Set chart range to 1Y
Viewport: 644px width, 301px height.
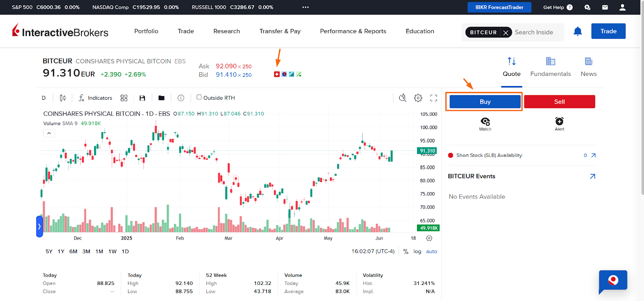[x=61, y=252]
